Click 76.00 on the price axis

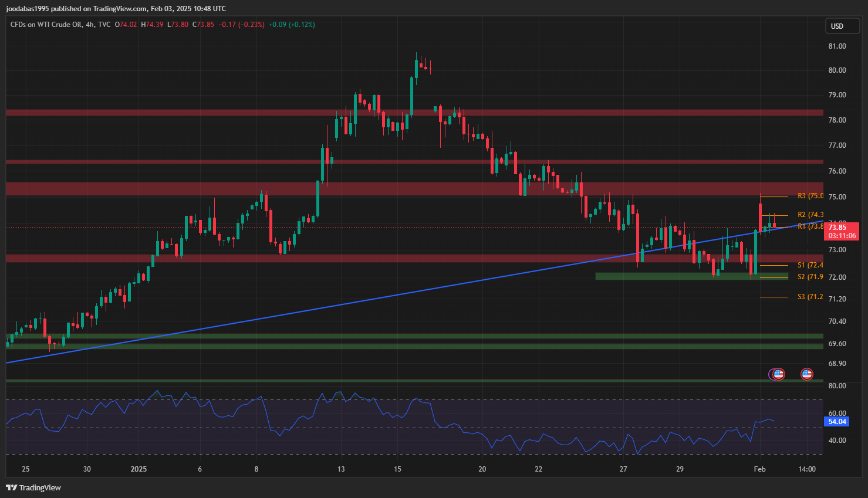(837, 171)
